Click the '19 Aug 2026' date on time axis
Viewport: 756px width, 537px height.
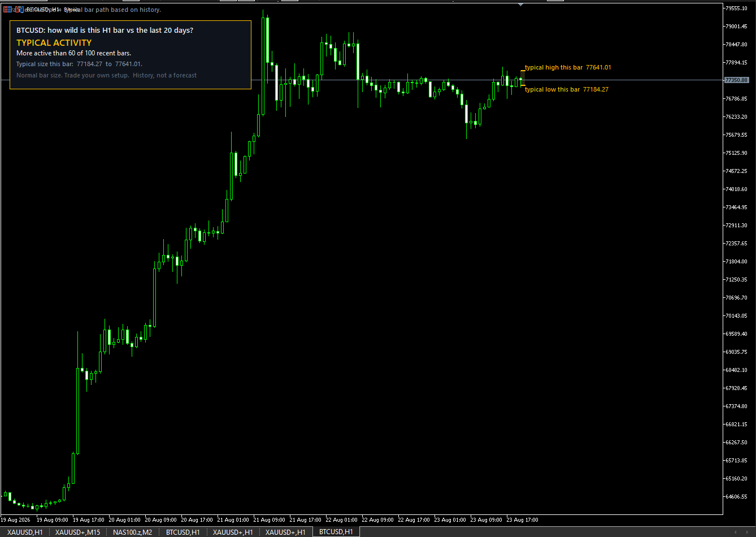[x=16, y=519]
